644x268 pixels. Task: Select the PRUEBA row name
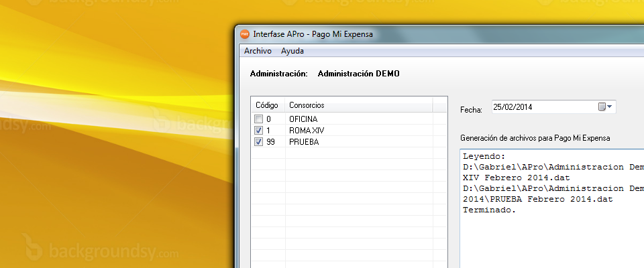304,143
